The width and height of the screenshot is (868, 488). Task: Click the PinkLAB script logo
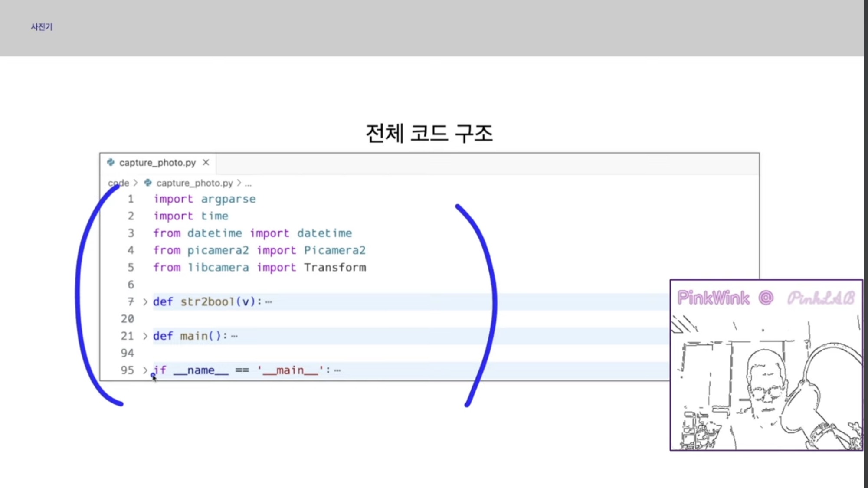tap(820, 298)
